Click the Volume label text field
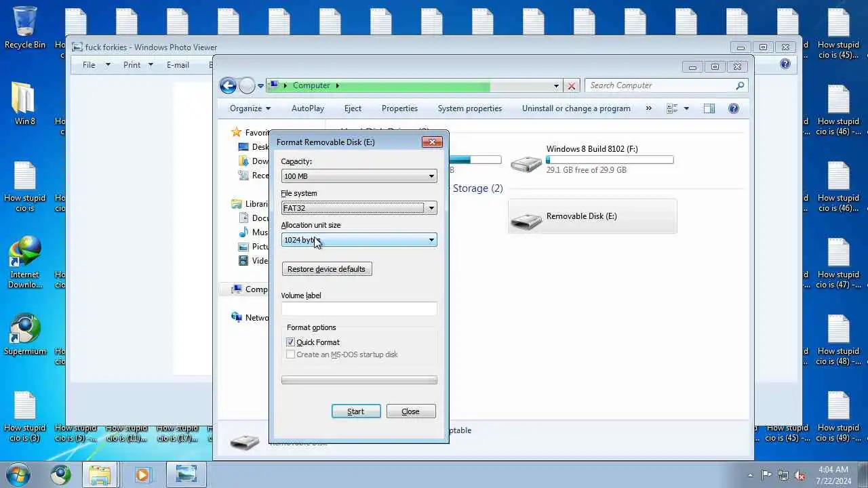Screen dimensions: 868x488 click(x=359, y=309)
